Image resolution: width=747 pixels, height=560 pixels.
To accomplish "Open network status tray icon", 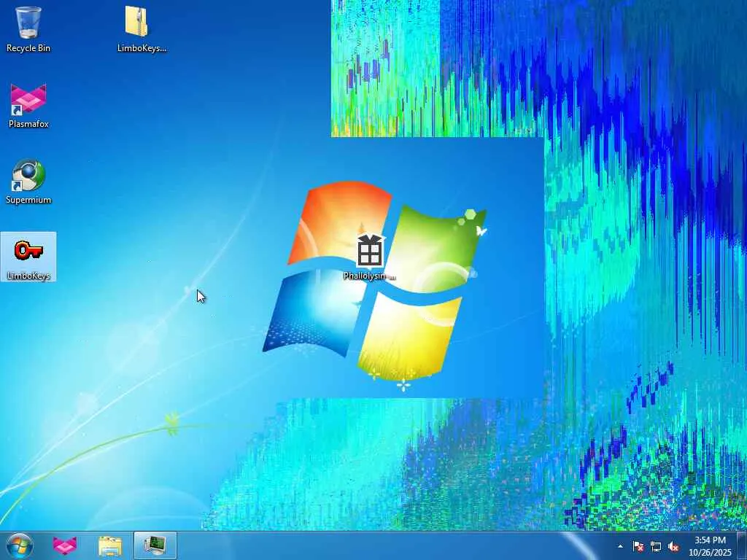I will tap(656, 547).
